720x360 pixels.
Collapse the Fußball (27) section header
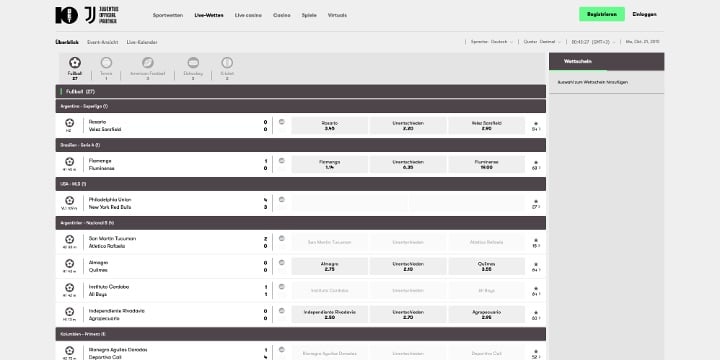pyautogui.click(x=301, y=91)
